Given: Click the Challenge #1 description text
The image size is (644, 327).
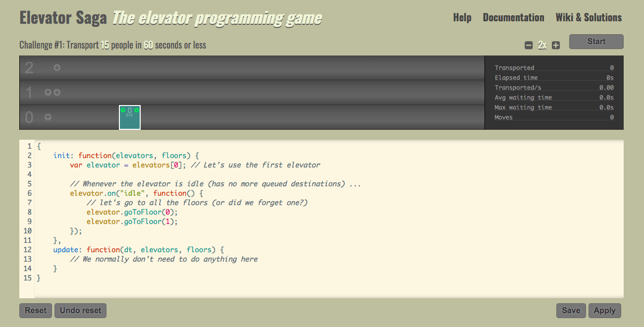Looking at the screenshot, I should (112, 45).
